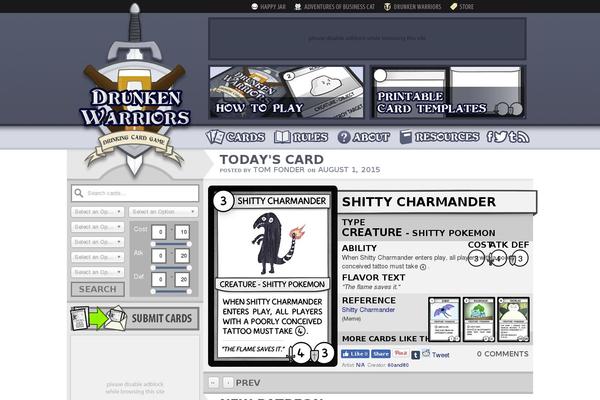Share card via Tumblr icon
The height and width of the screenshot is (400, 600).
[x=416, y=355]
